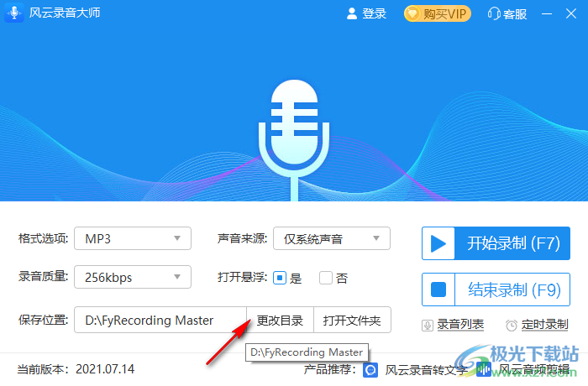Click the 录音质量 label
588x386 pixels.
43,277
